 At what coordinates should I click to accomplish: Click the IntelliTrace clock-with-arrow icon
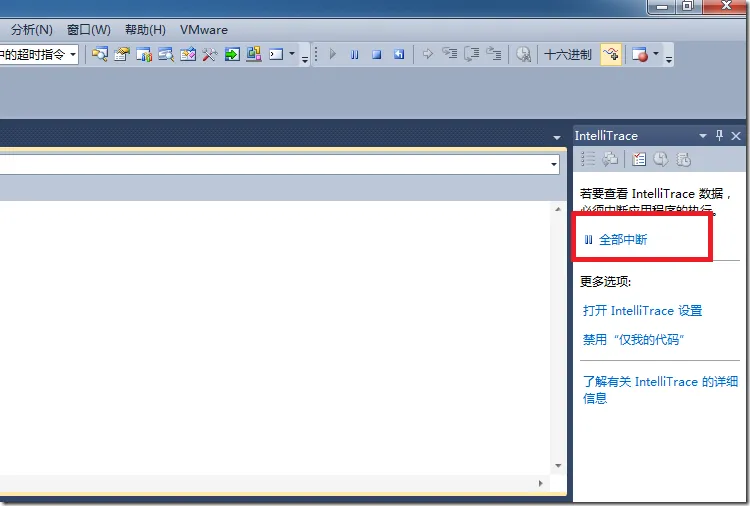coord(661,159)
